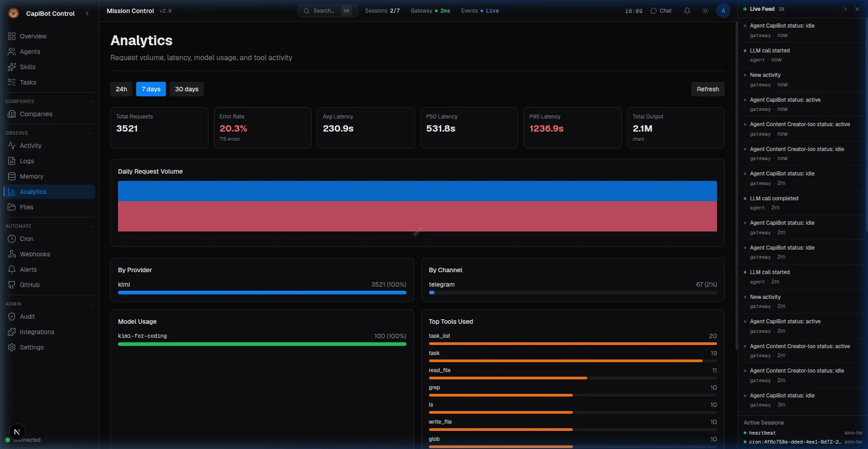Toggle the light/dark theme sun icon
Image resolution: width=868 pixels, height=449 pixels.
(705, 11)
